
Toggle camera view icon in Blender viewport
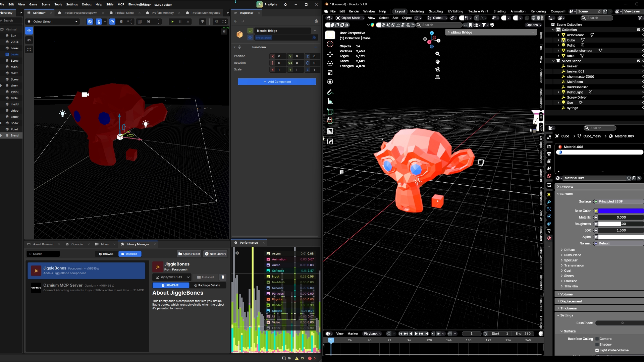(x=437, y=69)
